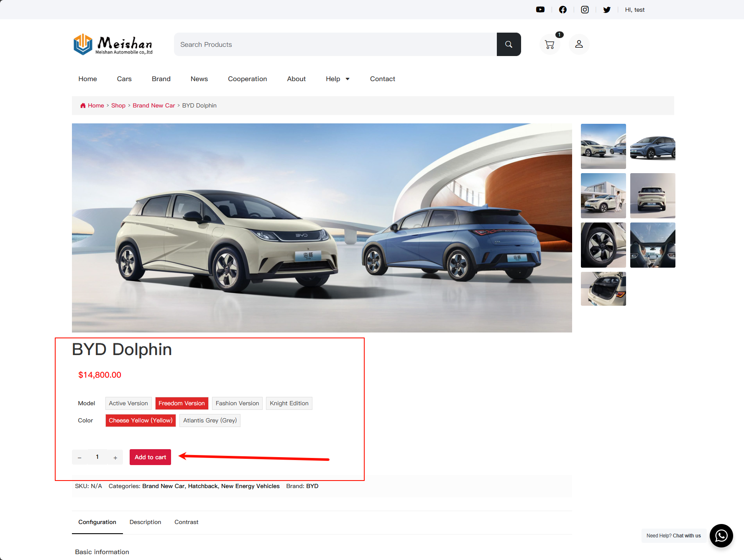
Task: Click Need Help? Chat with us
Action: pyautogui.click(x=673, y=536)
